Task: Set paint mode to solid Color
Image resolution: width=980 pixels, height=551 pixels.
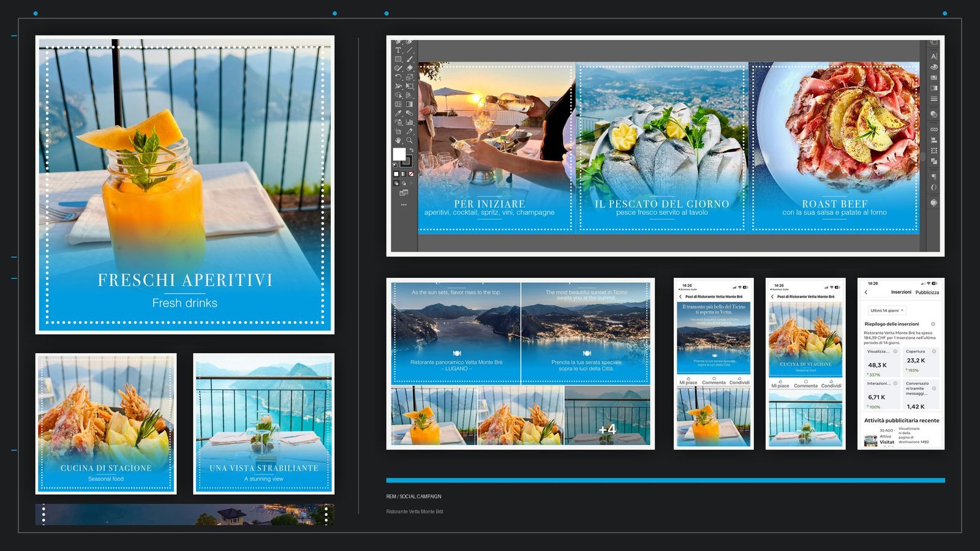Action: coord(396,174)
